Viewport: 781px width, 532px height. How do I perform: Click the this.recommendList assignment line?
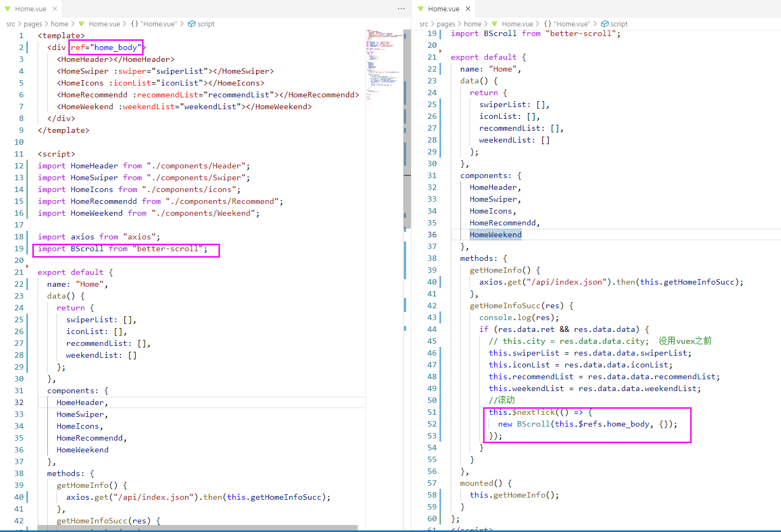pos(605,377)
